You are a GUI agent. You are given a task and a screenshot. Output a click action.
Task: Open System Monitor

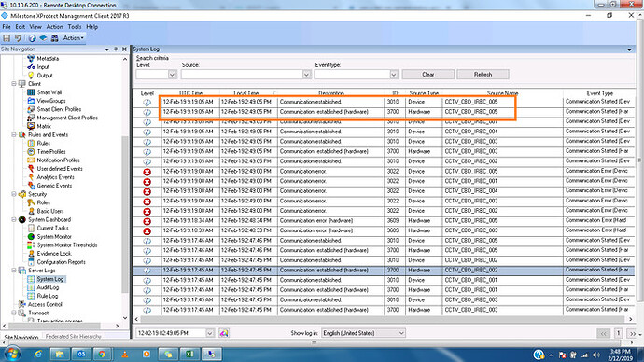click(54, 236)
